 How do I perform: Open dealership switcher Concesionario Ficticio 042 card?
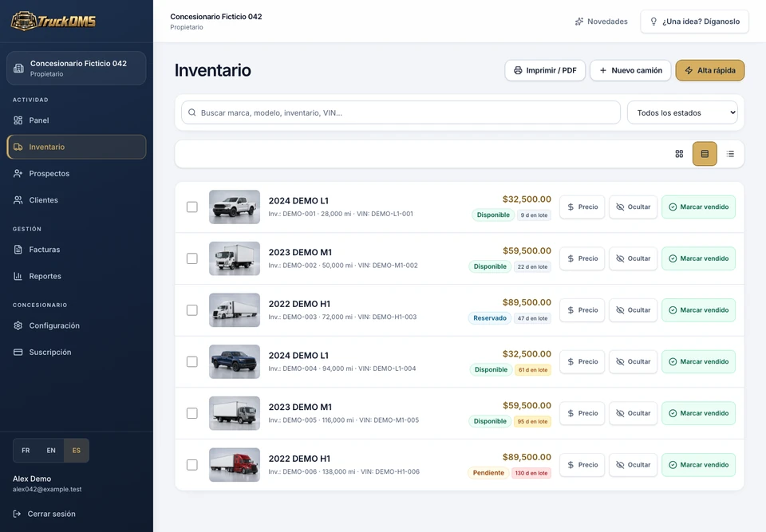pos(77,69)
